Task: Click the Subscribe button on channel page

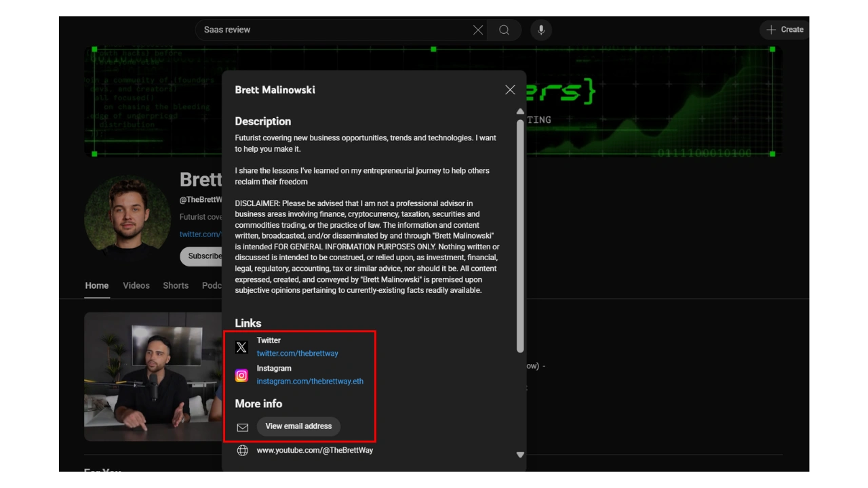Action: (x=201, y=256)
